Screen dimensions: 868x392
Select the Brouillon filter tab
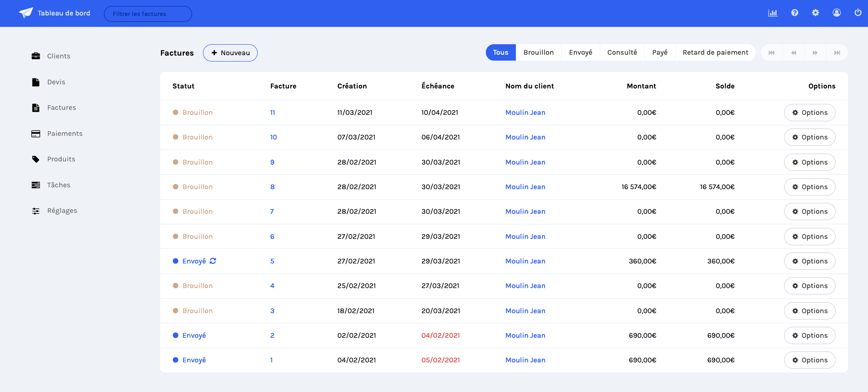pyautogui.click(x=539, y=52)
